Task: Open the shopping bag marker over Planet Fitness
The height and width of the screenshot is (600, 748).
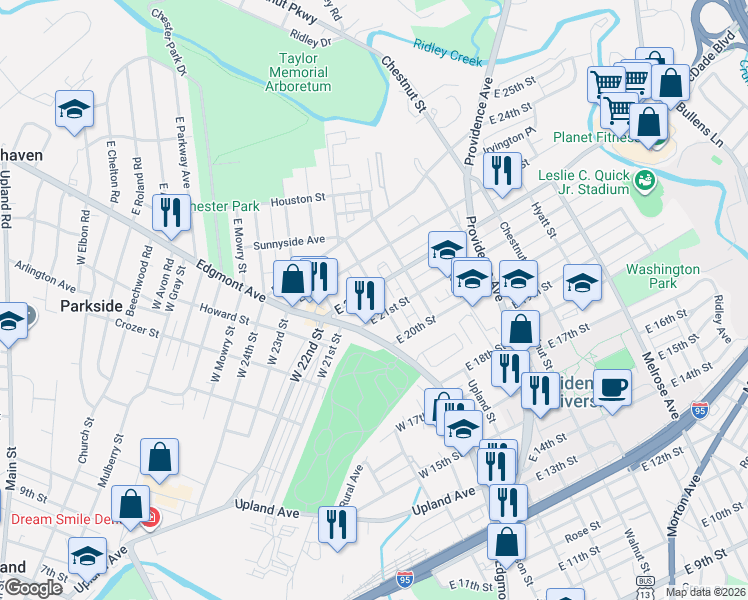Action: (x=648, y=124)
